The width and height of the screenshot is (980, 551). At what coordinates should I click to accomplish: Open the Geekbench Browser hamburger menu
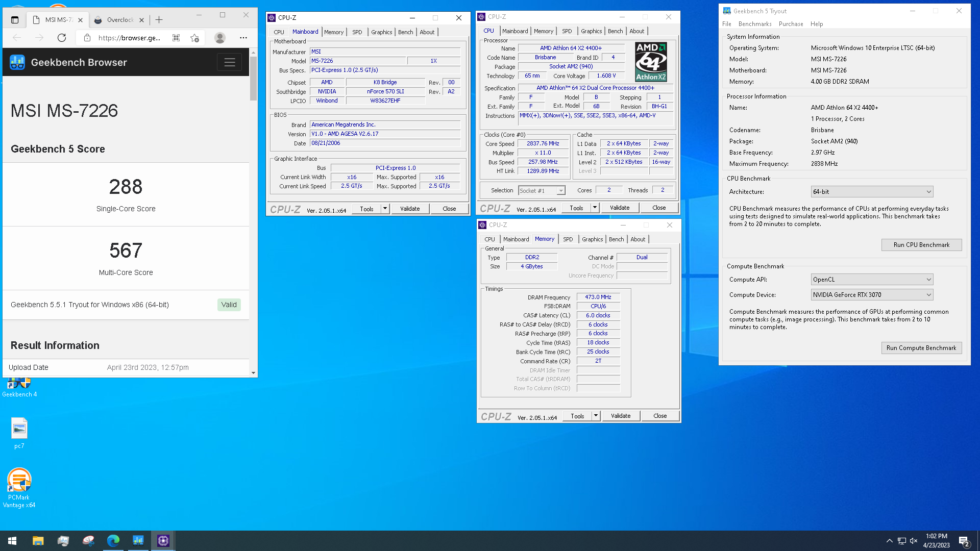click(x=230, y=62)
